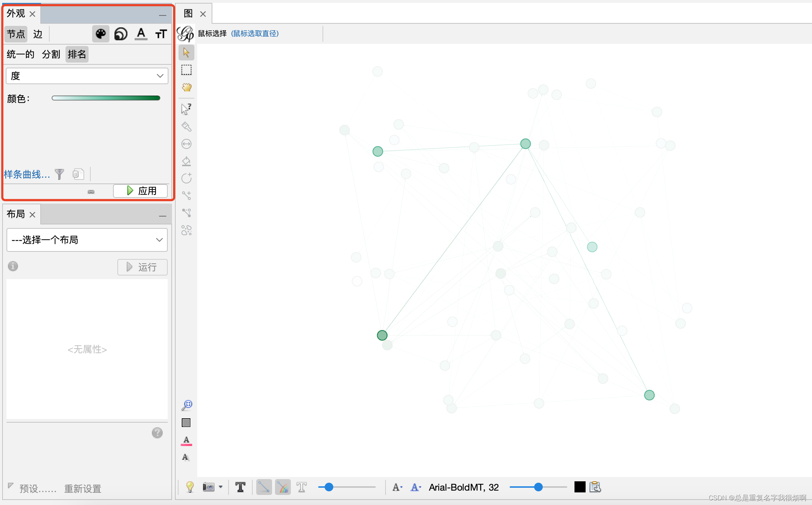Open the 度 attribute dropdown
The width and height of the screenshot is (812, 505).
(x=87, y=76)
